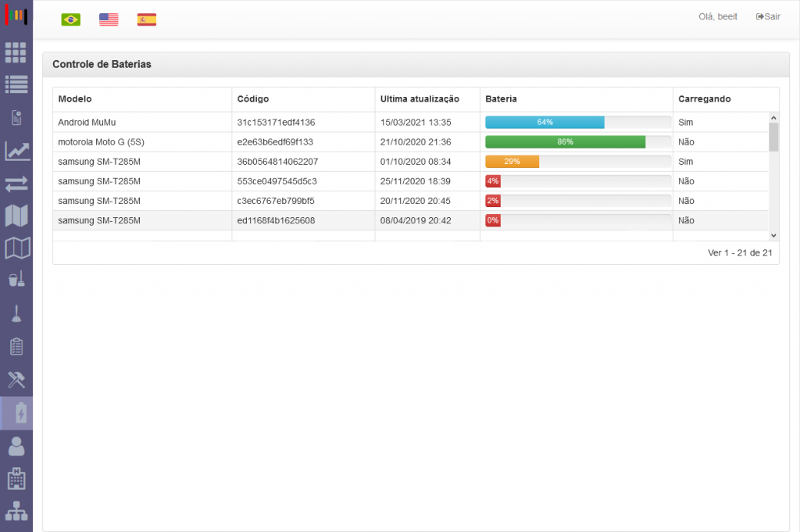Open the line chart icon in the sidebar

[17, 151]
